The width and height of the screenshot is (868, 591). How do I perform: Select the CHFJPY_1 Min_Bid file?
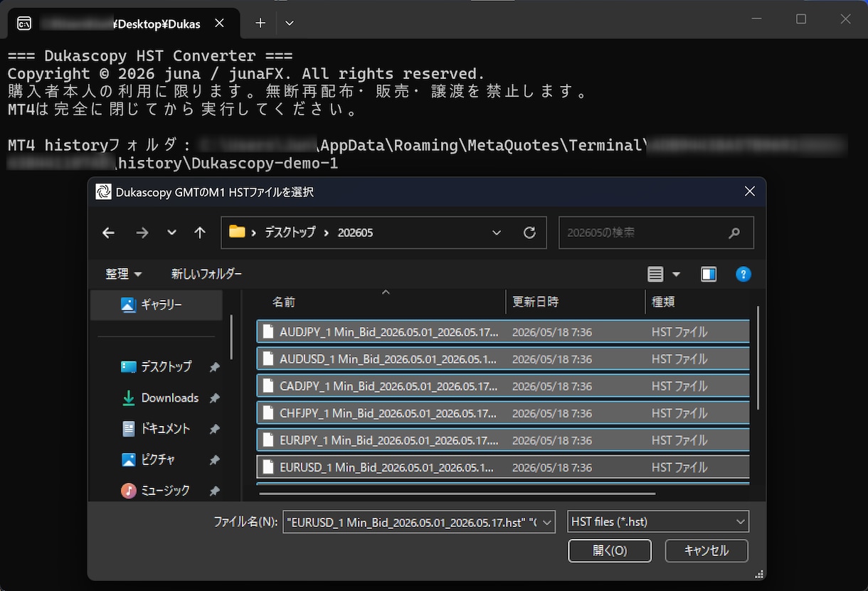(x=502, y=413)
